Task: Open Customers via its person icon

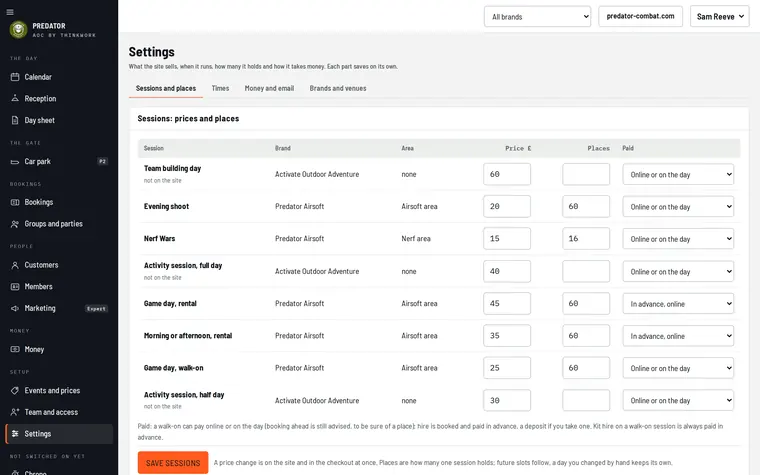Action: tap(15, 265)
